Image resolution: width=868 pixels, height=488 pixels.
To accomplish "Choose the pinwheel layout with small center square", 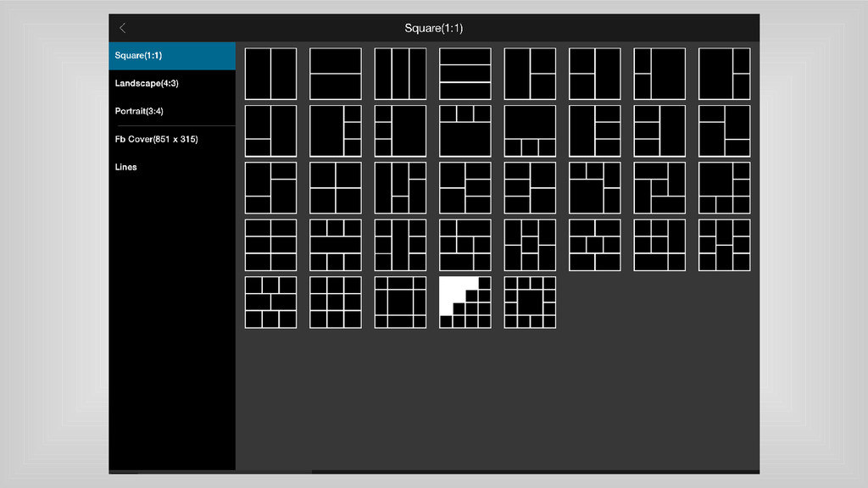I will pos(659,188).
